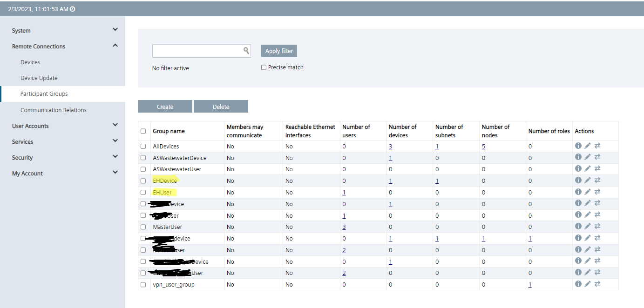Select the AllDevices row checkbox
644x308 pixels.
coord(143,146)
